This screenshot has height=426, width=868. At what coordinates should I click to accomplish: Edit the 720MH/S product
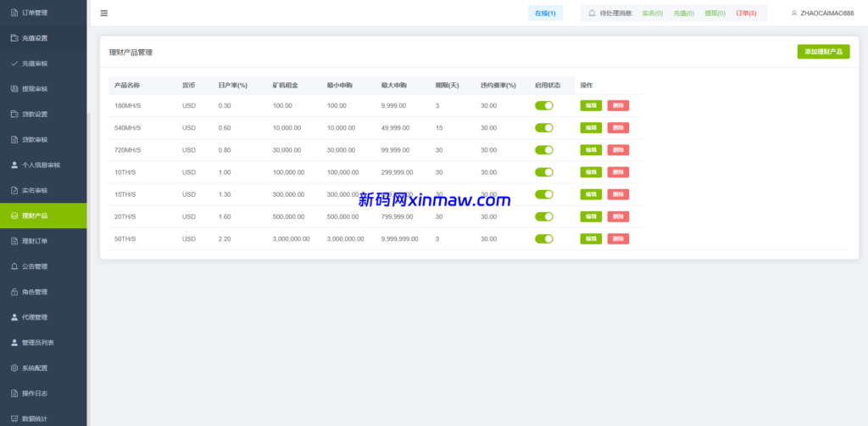click(x=591, y=150)
